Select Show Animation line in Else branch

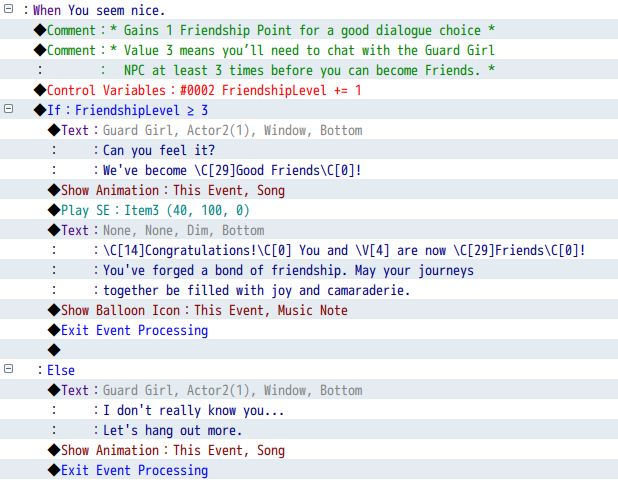(309, 450)
